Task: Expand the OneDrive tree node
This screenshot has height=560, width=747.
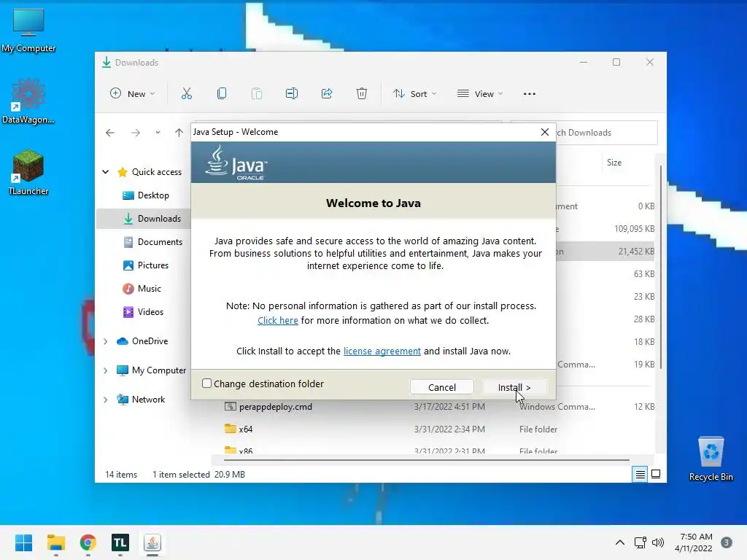Action: tap(105, 341)
